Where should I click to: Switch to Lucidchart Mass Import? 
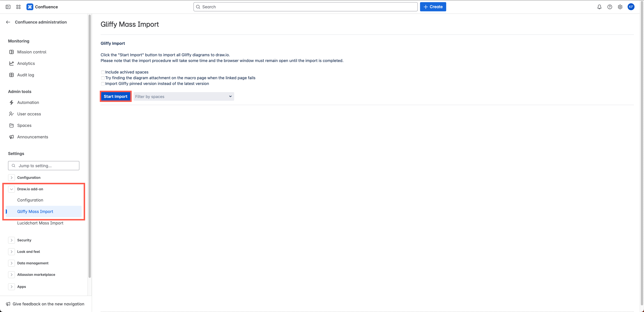point(40,223)
